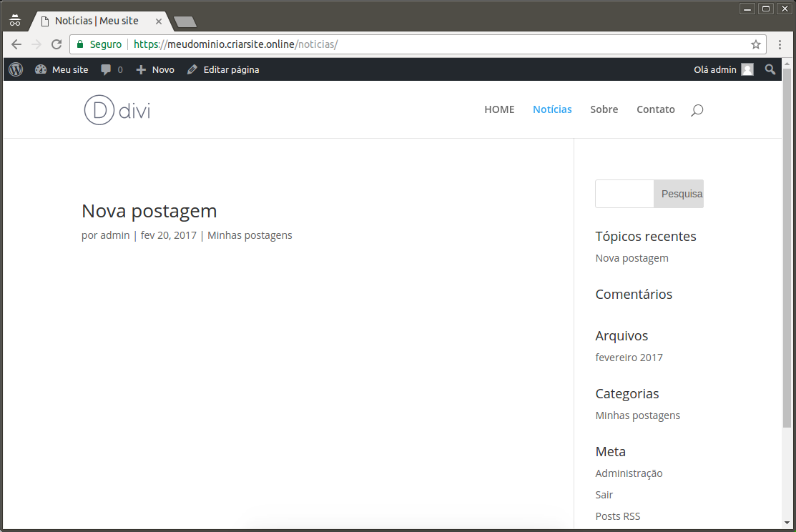The height and width of the screenshot is (532, 796).
Task: Click the search magnifier in the admin bar
Action: tap(770, 69)
